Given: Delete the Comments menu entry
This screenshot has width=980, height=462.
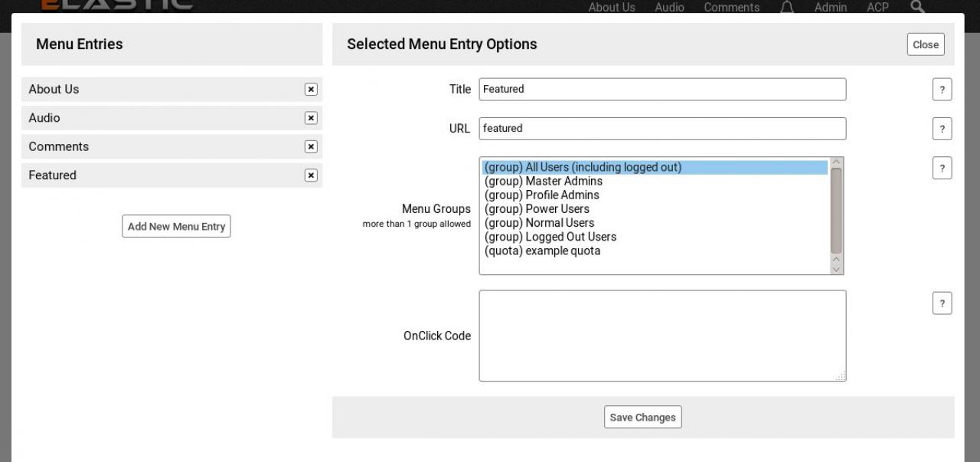Looking at the screenshot, I should pyautogui.click(x=311, y=147).
